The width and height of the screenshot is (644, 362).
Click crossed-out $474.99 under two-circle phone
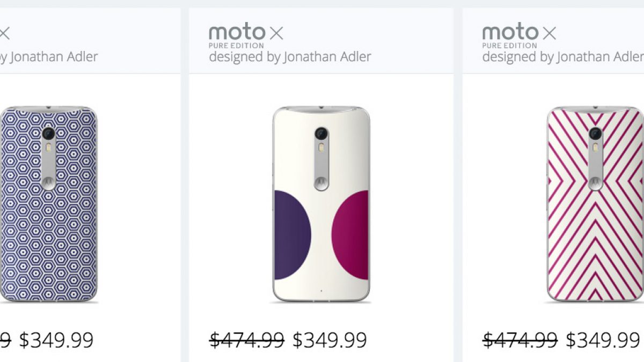(x=247, y=340)
